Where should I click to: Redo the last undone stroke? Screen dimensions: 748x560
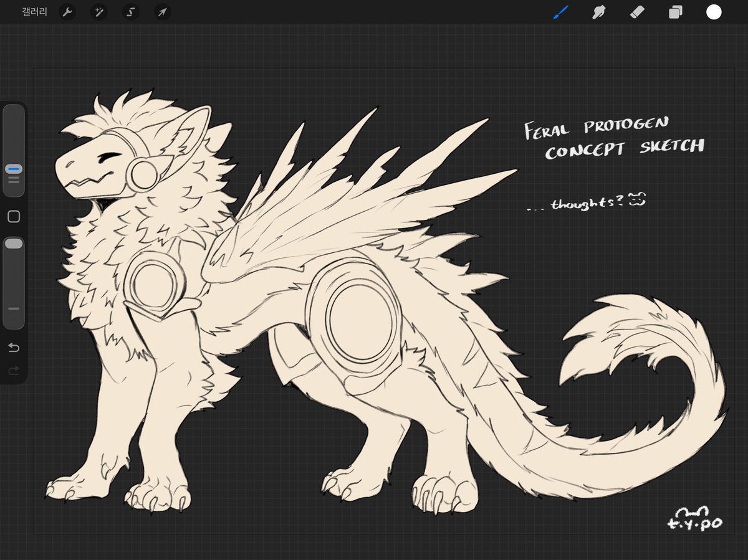tap(14, 371)
